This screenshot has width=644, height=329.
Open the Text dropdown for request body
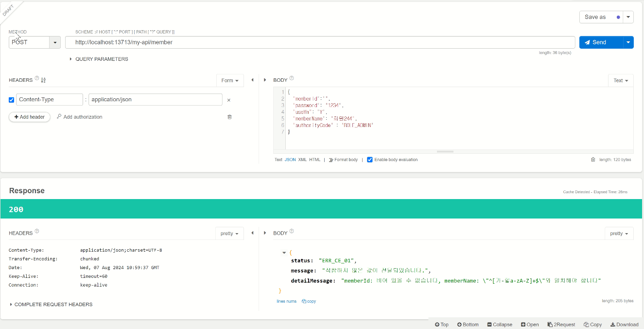[621, 80]
